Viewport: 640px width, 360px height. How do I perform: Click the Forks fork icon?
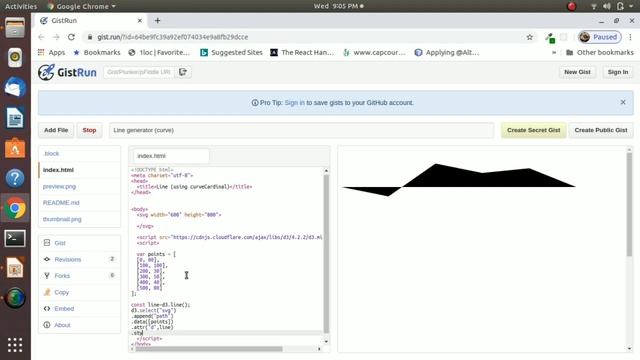tap(47, 276)
